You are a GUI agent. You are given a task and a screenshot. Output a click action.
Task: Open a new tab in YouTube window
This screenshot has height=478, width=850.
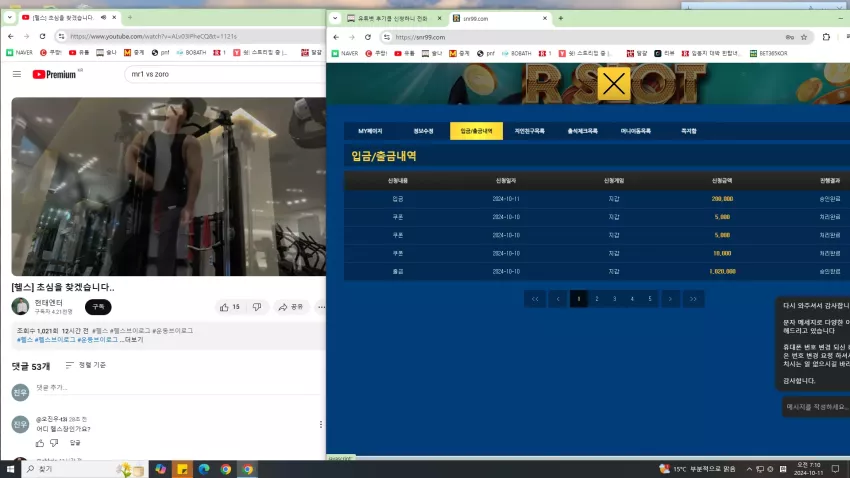pyautogui.click(x=130, y=17)
